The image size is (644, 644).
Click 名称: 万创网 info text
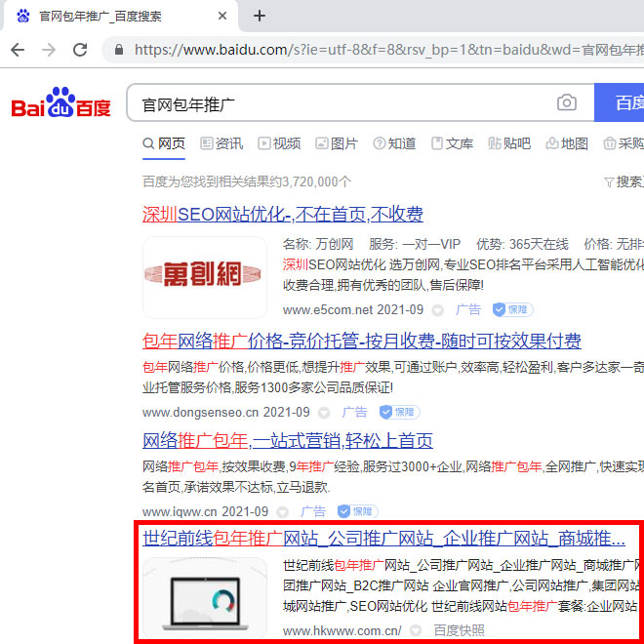pyautogui.click(x=318, y=244)
